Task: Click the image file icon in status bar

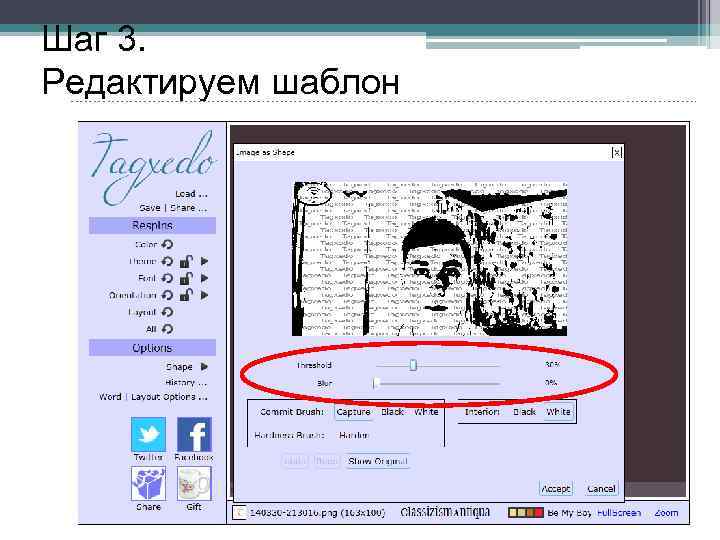Action: 239,512
